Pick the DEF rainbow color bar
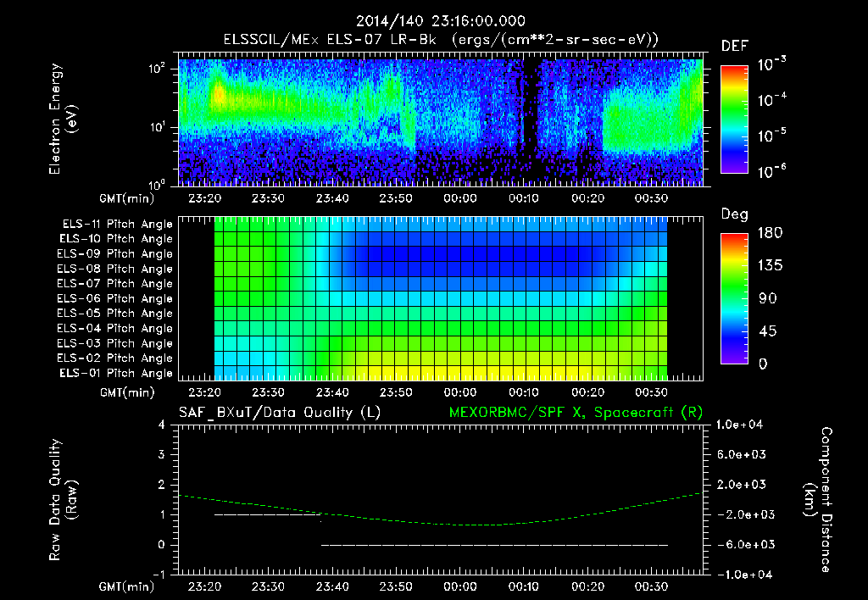Viewport: 868px width, 600px height. coord(734,119)
